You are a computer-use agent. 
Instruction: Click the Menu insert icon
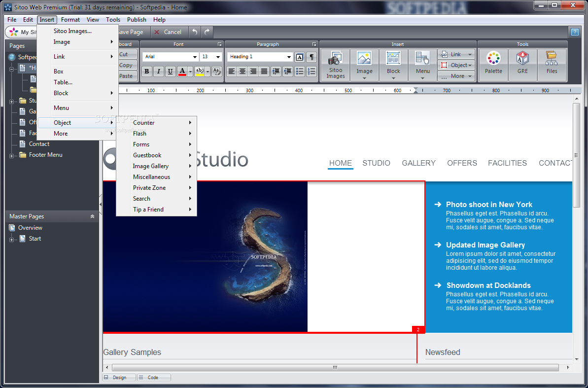422,65
